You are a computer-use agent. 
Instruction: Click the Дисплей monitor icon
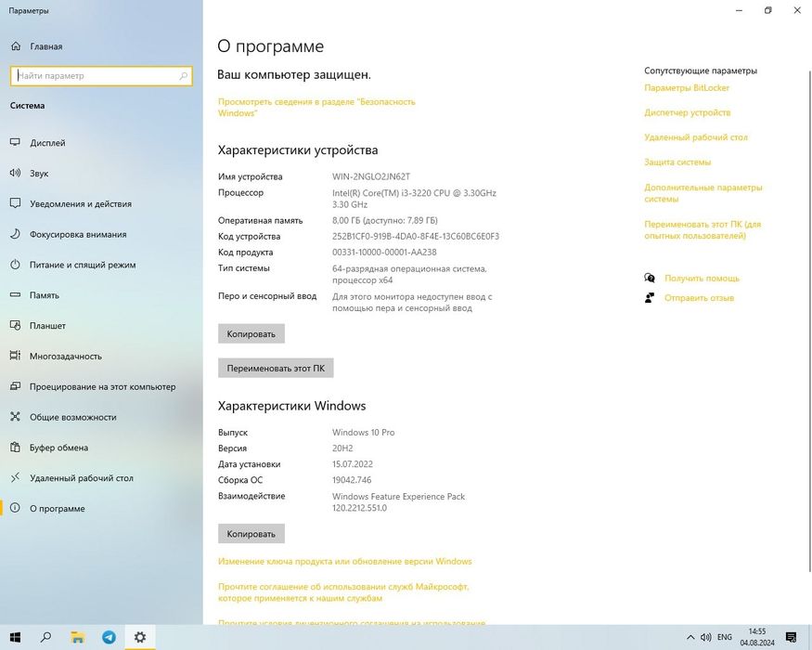tap(15, 143)
